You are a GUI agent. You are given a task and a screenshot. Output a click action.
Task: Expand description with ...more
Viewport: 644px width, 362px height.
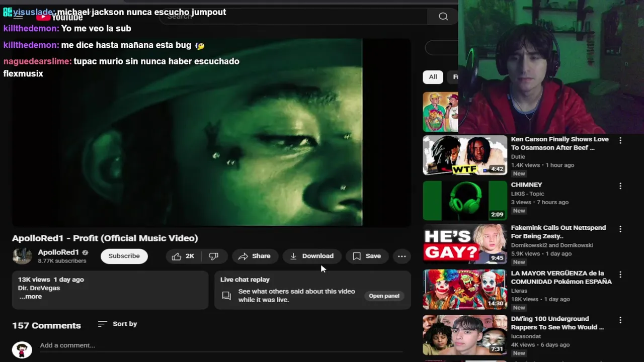tap(30, 297)
